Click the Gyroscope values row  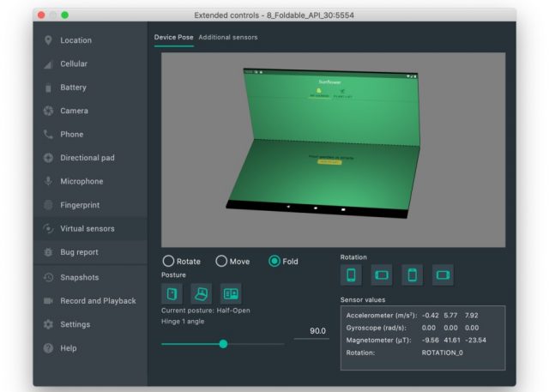412,328
